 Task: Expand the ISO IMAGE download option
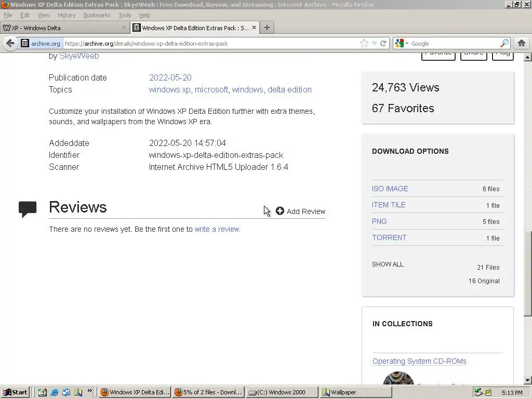pyautogui.click(x=390, y=189)
